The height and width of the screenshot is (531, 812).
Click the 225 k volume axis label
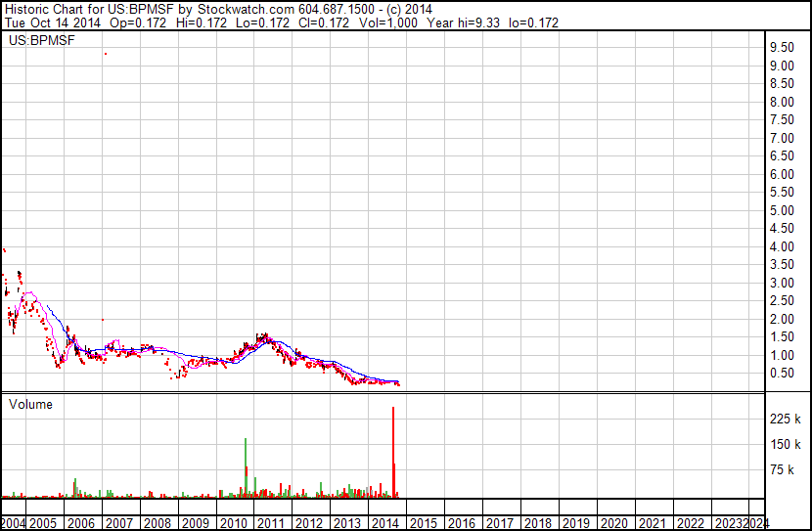click(x=786, y=419)
